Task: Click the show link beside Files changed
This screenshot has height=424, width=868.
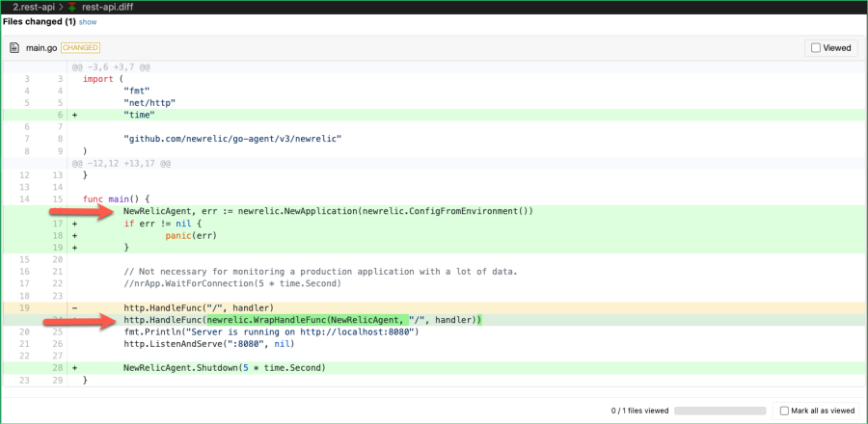Action: [x=87, y=21]
